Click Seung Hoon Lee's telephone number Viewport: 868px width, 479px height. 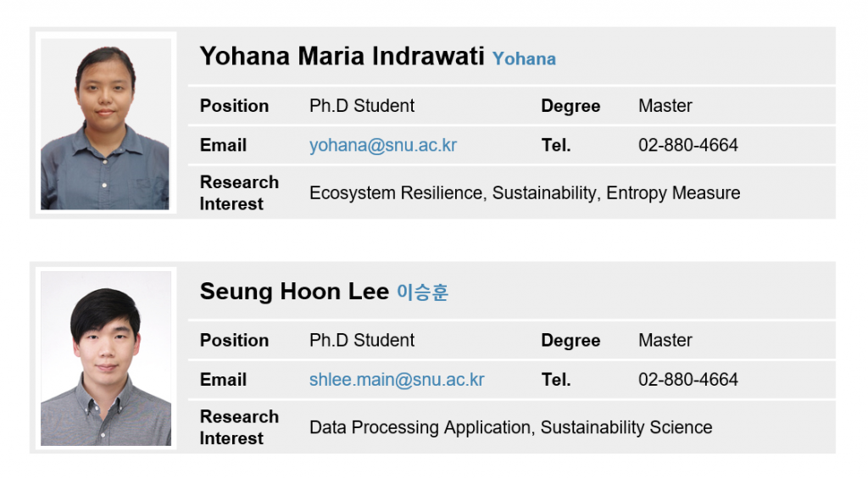click(x=687, y=380)
